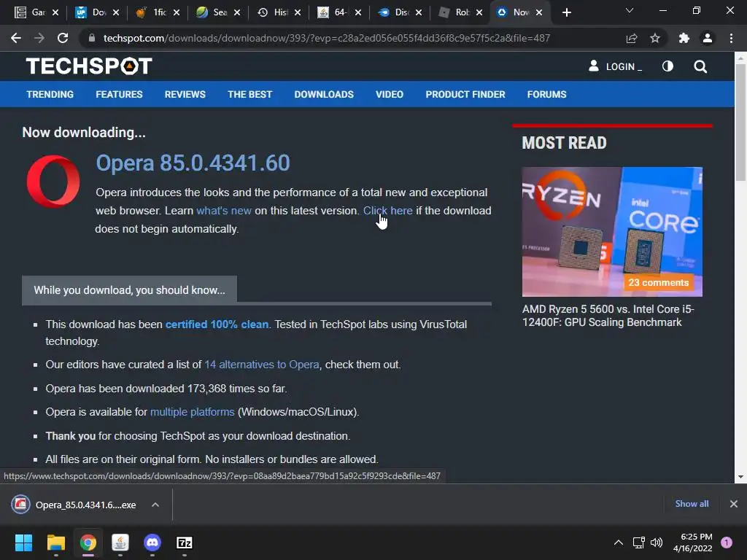Bookmark this page with the star icon
747x560 pixels.
[x=655, y=38]
